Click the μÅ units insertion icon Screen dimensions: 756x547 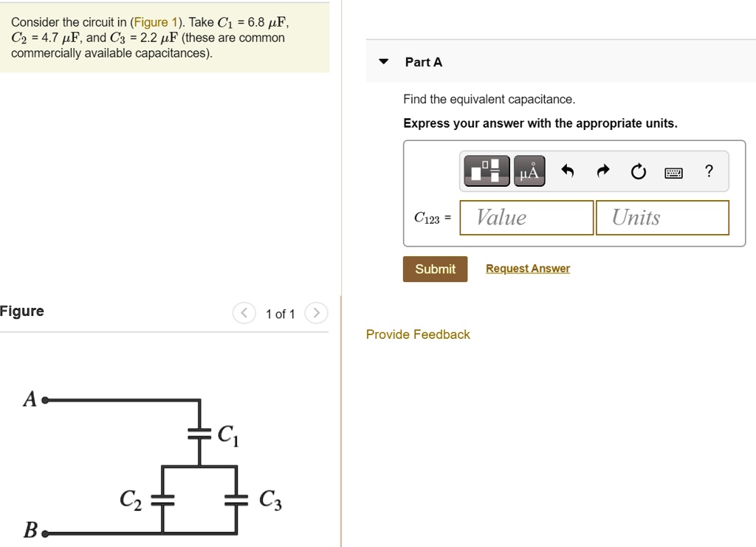tap(529, 171)
